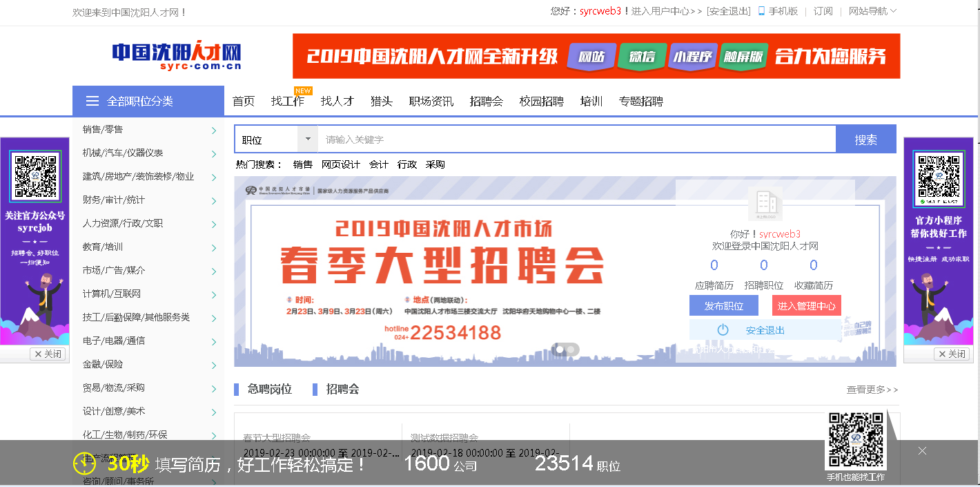Screen dimensions: 980x487
Task: Expand the 教育/培训 category chevron
Action: point(214,248)
